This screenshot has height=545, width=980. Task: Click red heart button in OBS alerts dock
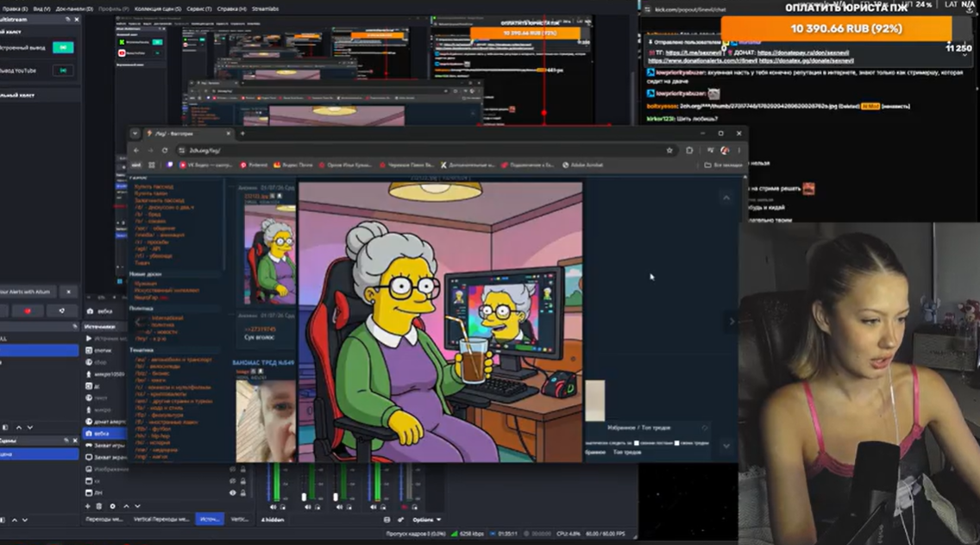pyautogui.click(x=28, y=310)
